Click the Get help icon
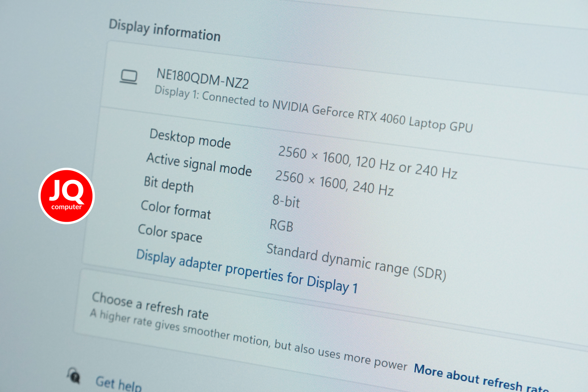588x392 pixels. point(73,375)
